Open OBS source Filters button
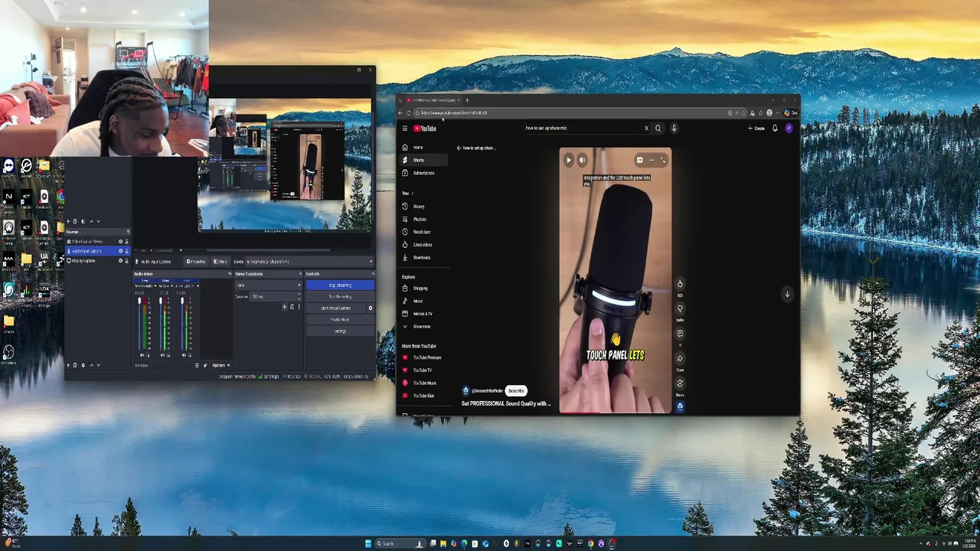The image size is (980, 551). tap(220, 262)
